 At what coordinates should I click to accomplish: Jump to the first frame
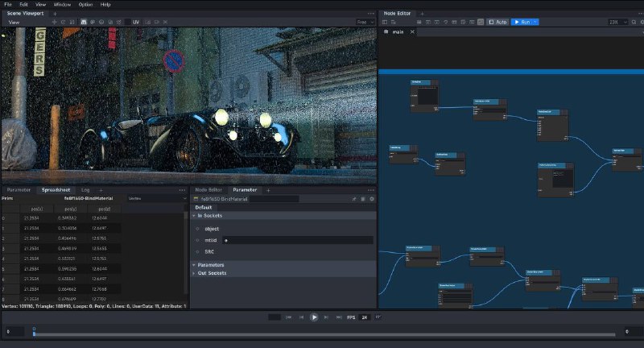[x=288, y=317]
